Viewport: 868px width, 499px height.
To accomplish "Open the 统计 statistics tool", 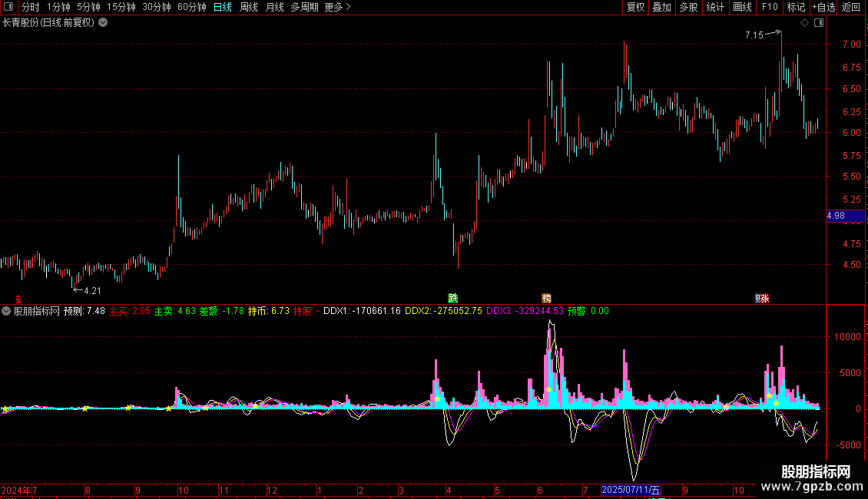I will click(x=714, y=7).
